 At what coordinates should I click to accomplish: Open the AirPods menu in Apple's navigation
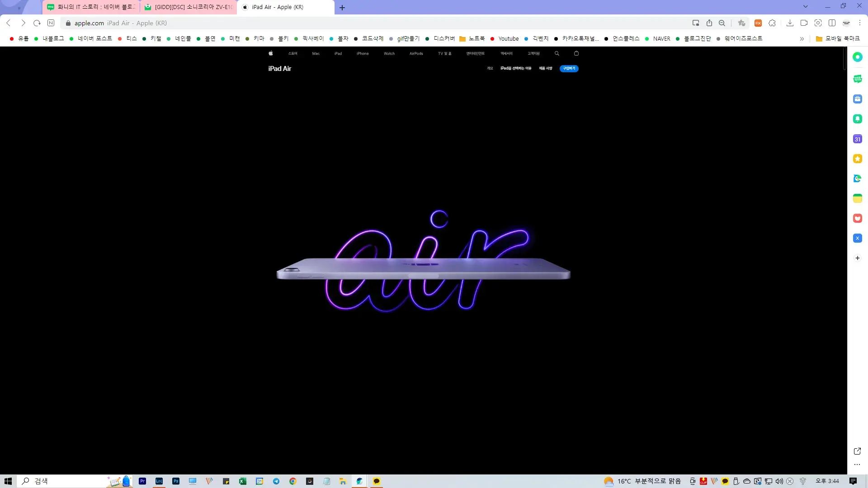[x=416, y=53]
